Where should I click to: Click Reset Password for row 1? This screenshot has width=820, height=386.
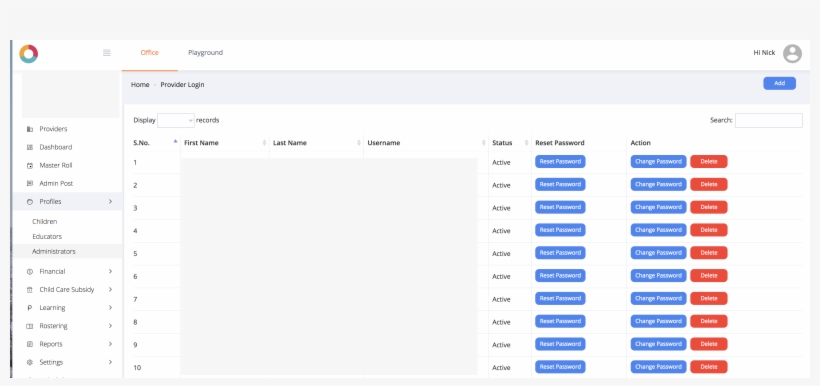pos(560,162)
